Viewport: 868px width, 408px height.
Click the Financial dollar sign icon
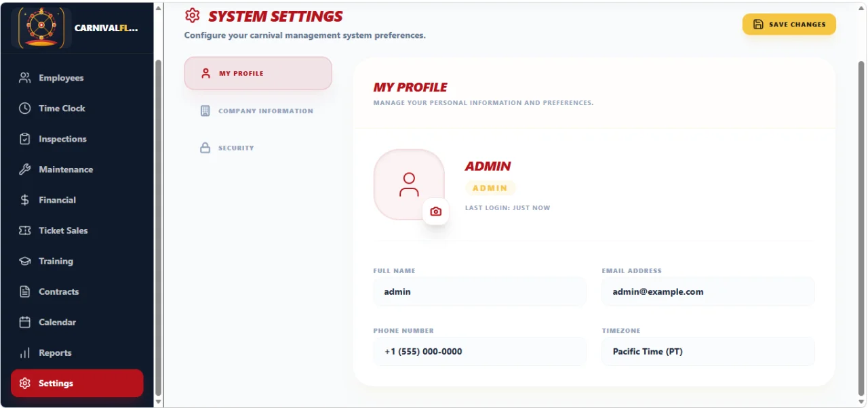pyautogui.click(x=25, y=200)
